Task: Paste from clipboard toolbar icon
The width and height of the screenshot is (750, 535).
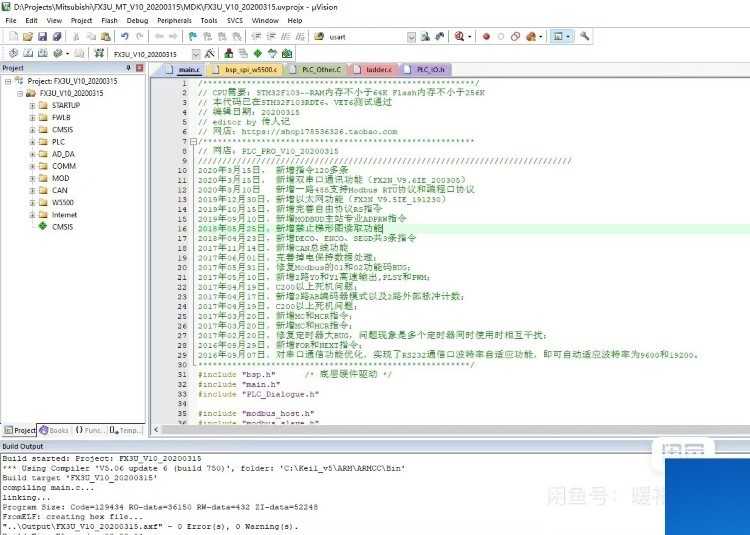Action: [x=106, y=36]
